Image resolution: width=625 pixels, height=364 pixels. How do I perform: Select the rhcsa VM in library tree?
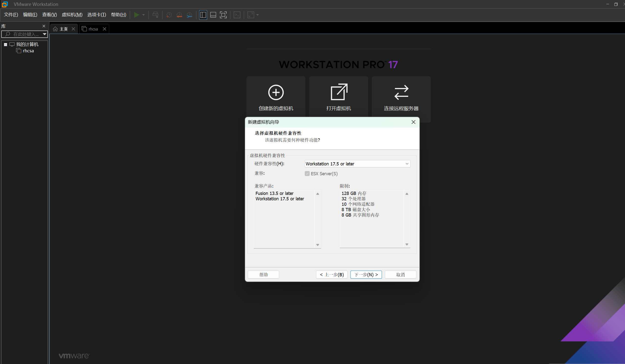pyautogui.click(x=28, y=51)
